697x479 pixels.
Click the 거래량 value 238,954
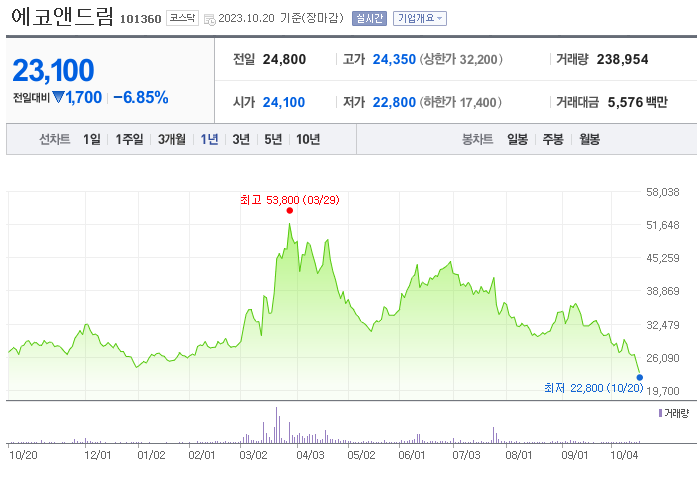[622, 60]
